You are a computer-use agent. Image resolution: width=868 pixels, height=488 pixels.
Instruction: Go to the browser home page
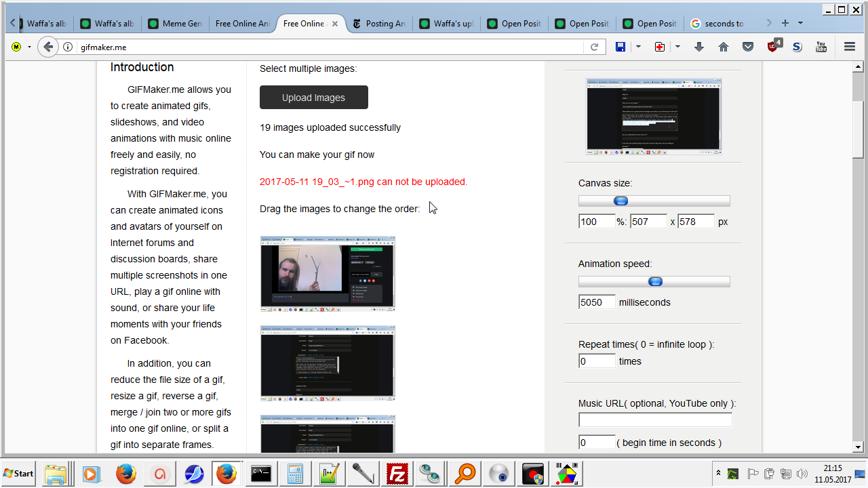[x=724, y=47]
